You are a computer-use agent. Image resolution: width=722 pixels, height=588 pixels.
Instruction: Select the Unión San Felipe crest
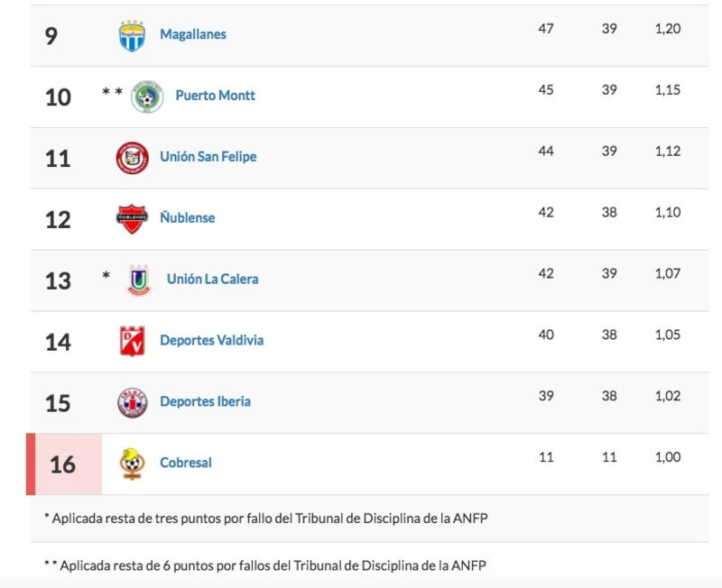(132, 158)
